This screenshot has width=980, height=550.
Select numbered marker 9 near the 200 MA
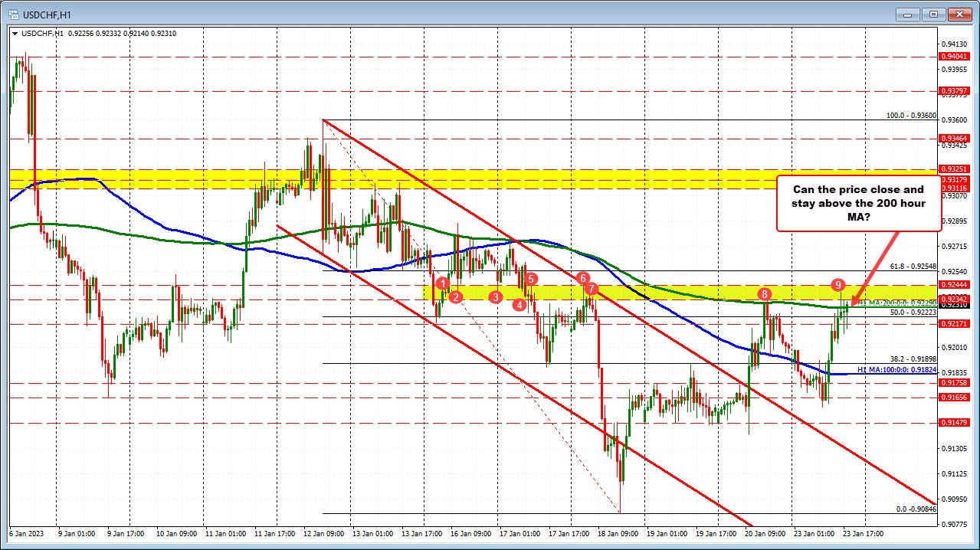pos(837,285)
